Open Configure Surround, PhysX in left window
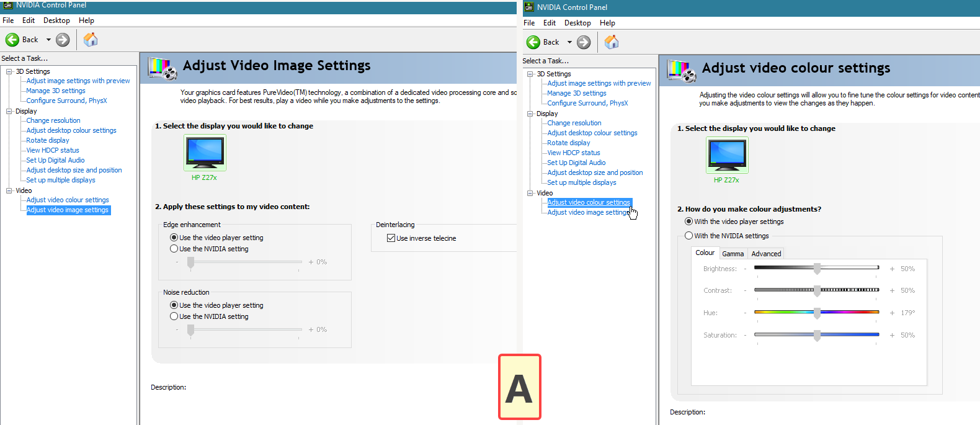Viewport: 980px width, 425px height. pos(66,101)
